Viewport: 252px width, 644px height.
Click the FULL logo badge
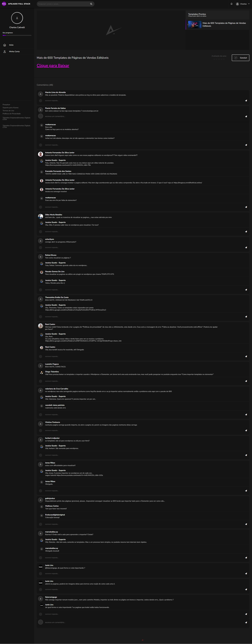click(4, 4)
